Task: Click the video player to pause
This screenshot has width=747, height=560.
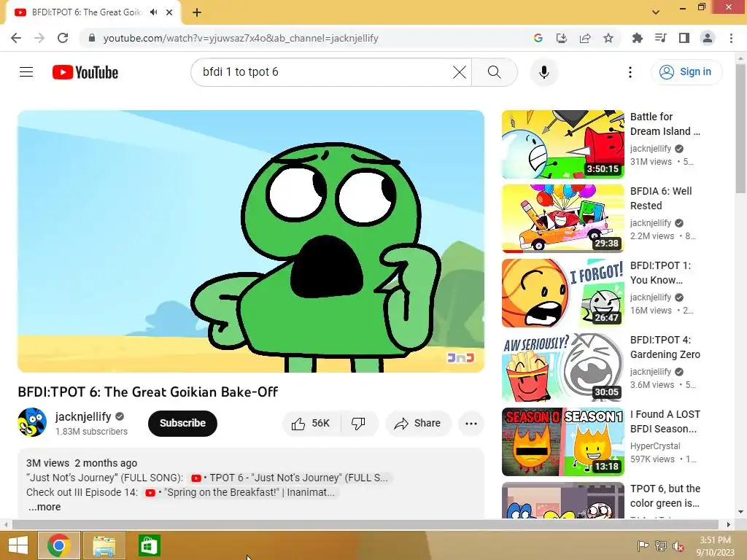Action: coord(251,241)
